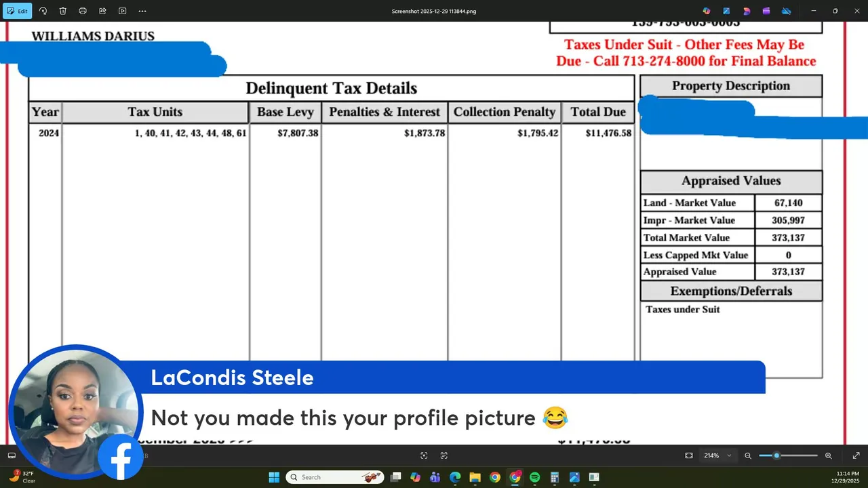Click the Appraised Values header

click(x=731, y=181)
